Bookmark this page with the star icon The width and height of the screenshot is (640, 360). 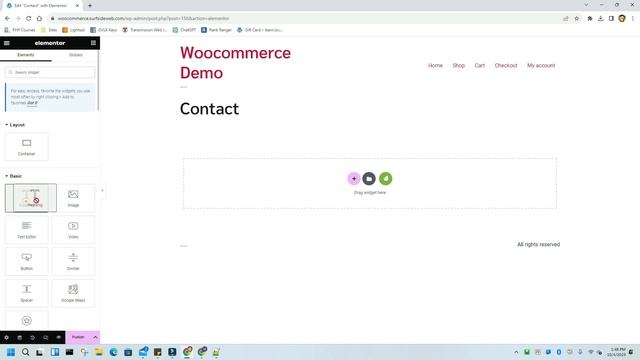[x=576, y=18]
